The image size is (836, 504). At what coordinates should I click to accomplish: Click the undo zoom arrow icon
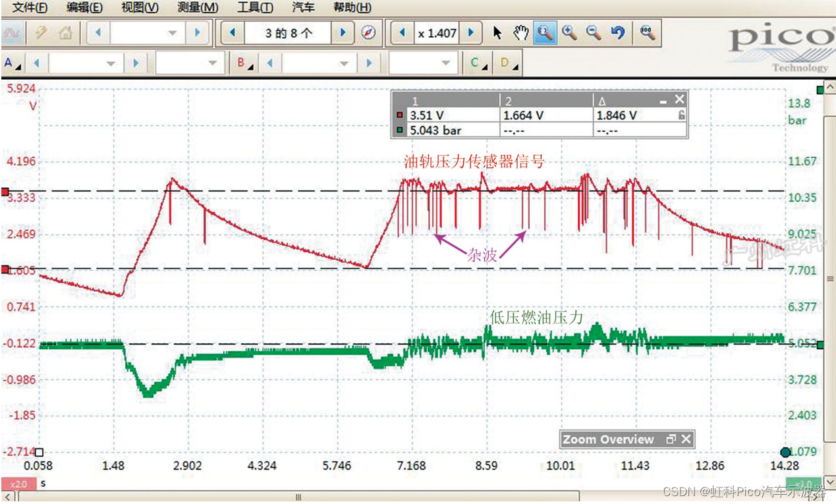pos(617,32)
